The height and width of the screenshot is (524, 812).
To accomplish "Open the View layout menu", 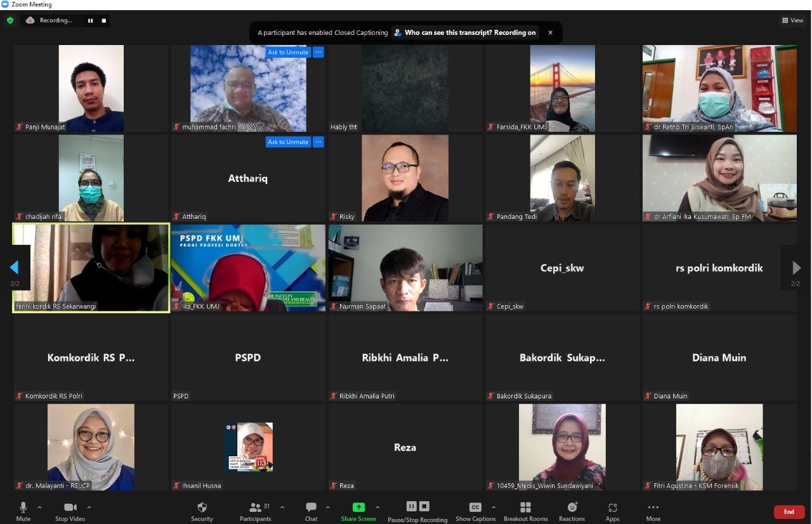I will click(x=793, y=20).
